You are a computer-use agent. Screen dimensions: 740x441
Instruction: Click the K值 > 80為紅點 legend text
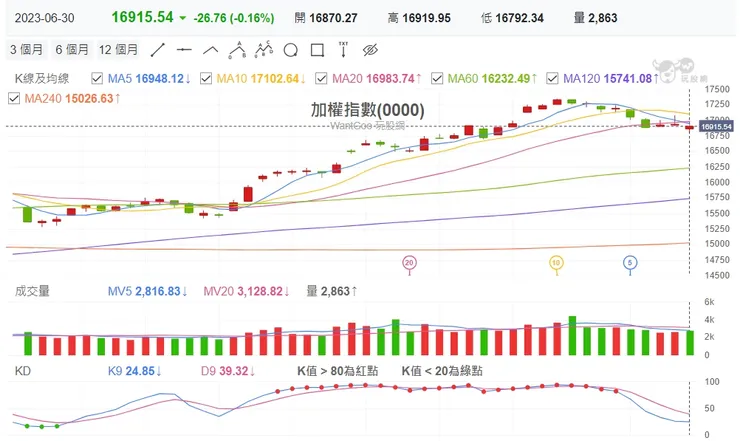[337, 371]
